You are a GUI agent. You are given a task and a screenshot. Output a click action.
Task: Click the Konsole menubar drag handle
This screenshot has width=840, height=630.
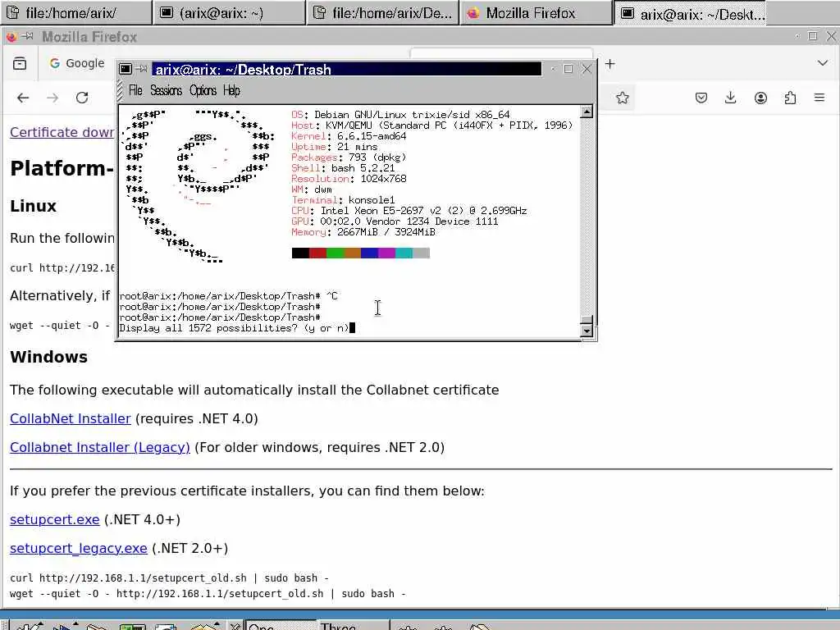tap(120, 90)
